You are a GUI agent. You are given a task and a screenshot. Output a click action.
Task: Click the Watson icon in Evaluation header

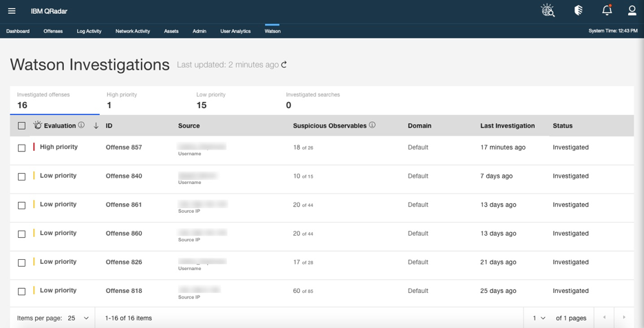tap(37, 125)
